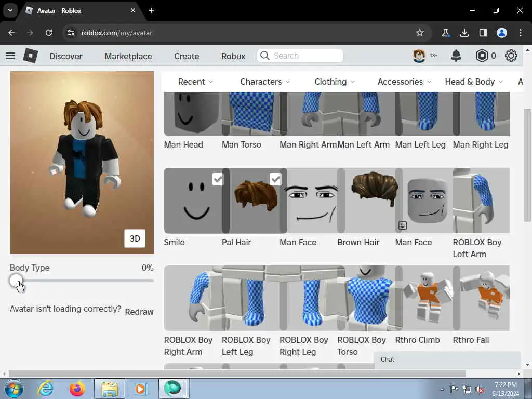Click the Brown Hair item name link
This screenshot has width=532, height=399.
358,242
